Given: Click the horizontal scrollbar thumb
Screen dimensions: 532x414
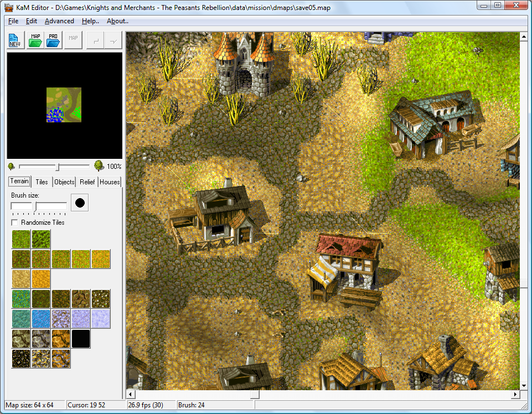Looking at the screenshot, I should click(255, 394).
